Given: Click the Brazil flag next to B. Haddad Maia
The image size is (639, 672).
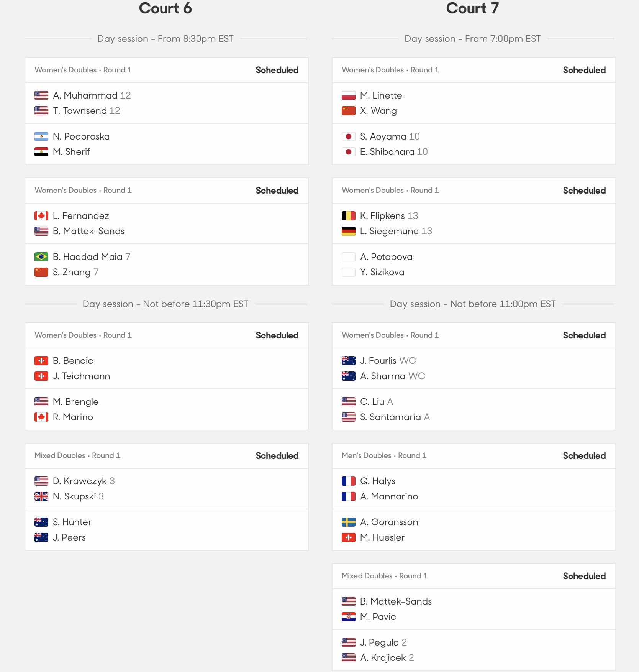Looking at the screenshot, I should 41,257.
